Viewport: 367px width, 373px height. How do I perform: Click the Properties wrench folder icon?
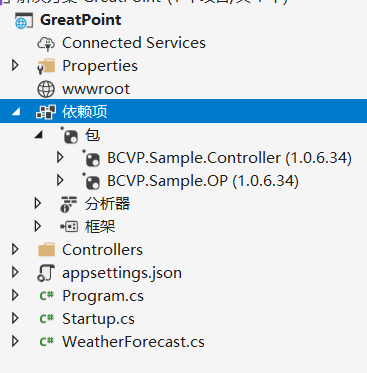(46, 66)
